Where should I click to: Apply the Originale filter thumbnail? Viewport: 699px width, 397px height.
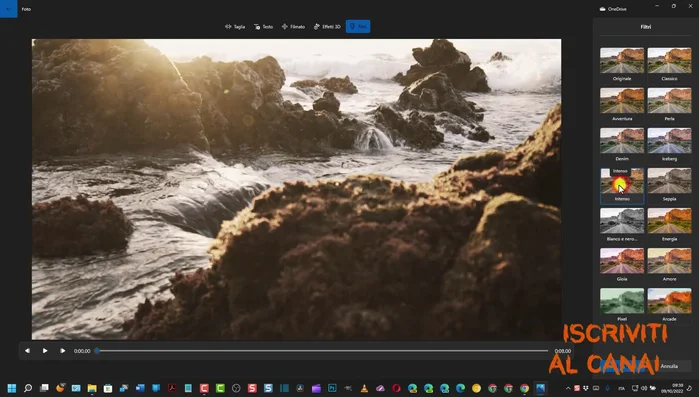[x=622, y=61]
